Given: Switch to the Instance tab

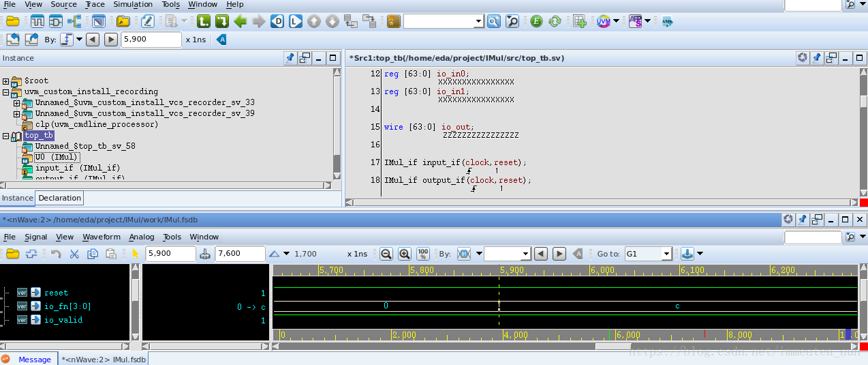Looking at the screenshot, I should [x=17, y=198].
